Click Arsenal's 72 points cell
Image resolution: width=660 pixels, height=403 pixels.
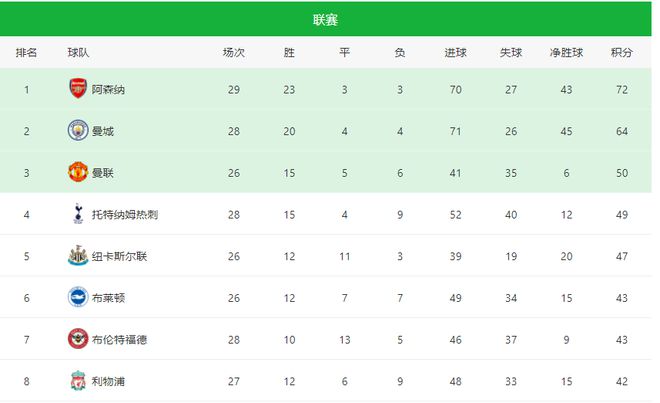[622, 89]
